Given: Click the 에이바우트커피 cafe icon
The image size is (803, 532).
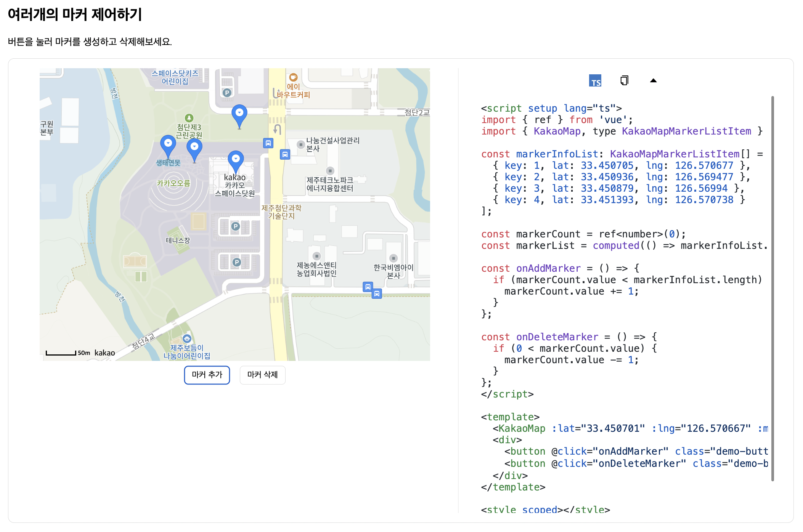Looking at the screenshot, I should pos(293,77).
